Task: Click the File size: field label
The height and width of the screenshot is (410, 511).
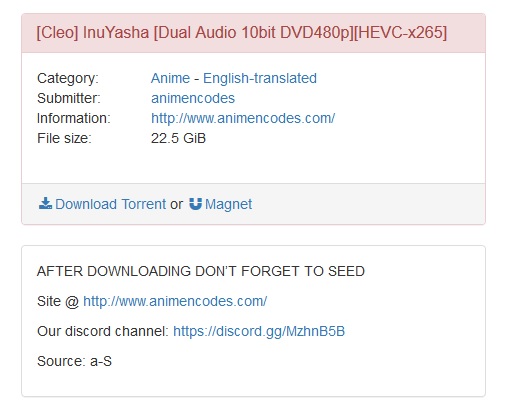Action: click(x=64, y=138)
